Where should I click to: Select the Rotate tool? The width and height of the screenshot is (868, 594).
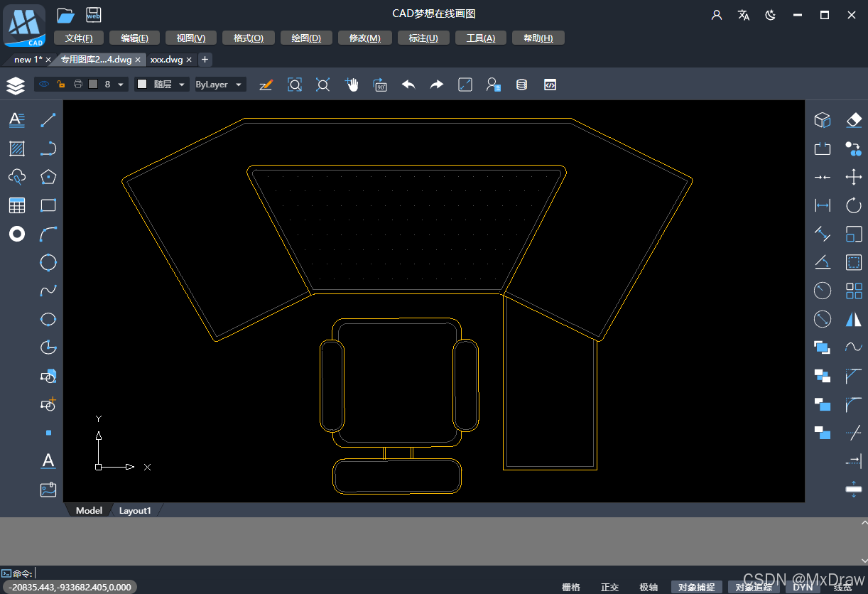[x=854, y=205]
